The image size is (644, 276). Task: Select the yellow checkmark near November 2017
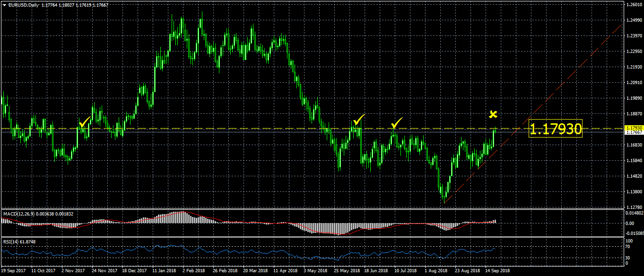(x=85, y=122)
